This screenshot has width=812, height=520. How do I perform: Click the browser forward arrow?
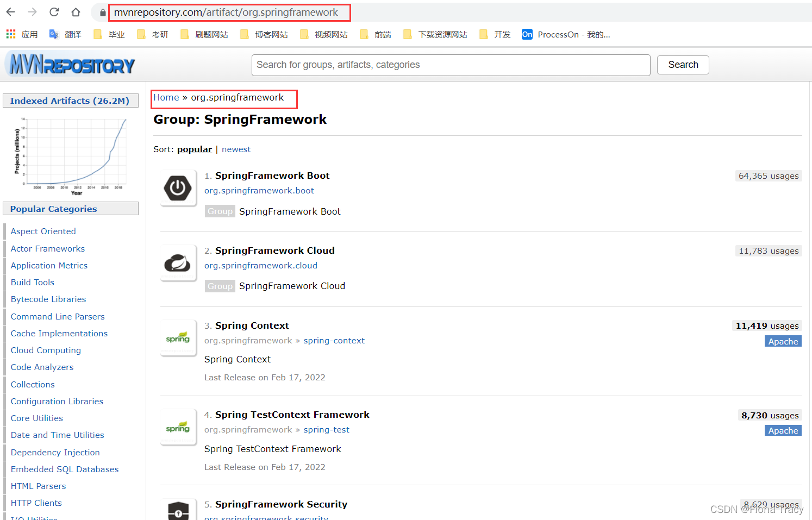click(33, 12)
